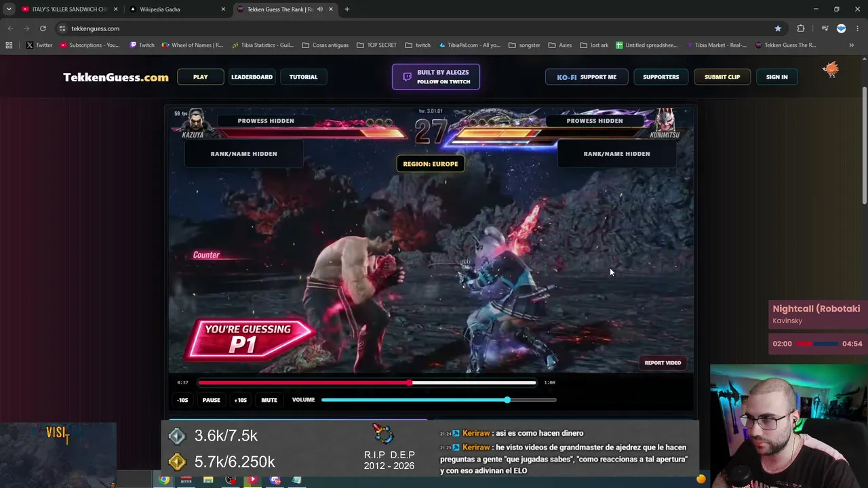Open the Wheel of Names bookmark
868x488 pixels.
pos(193,45)
